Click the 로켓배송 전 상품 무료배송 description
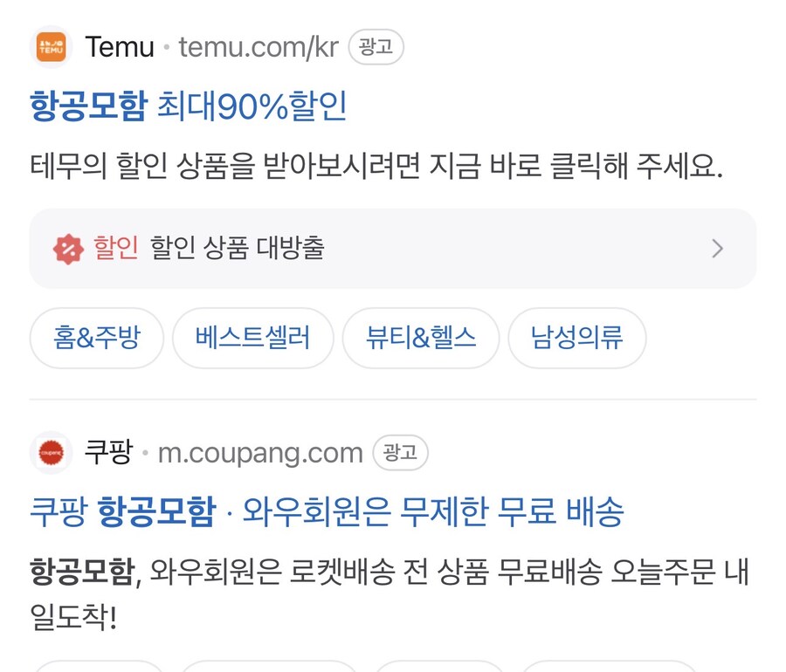Screen dimensions: 786x672 (390, 573)
